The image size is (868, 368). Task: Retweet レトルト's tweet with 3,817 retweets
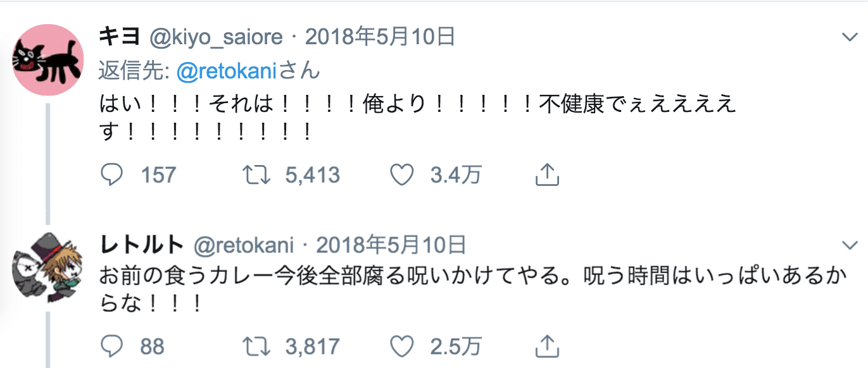(258, 346)
